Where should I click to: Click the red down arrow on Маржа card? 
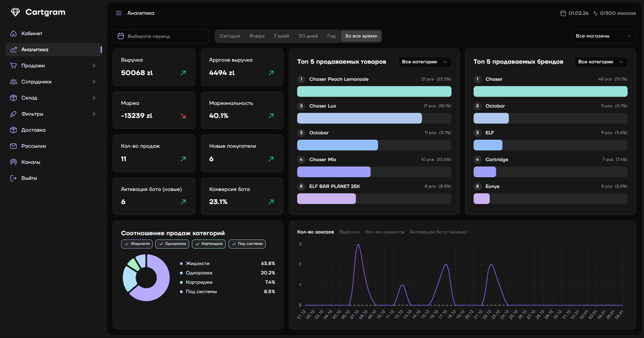183,116
